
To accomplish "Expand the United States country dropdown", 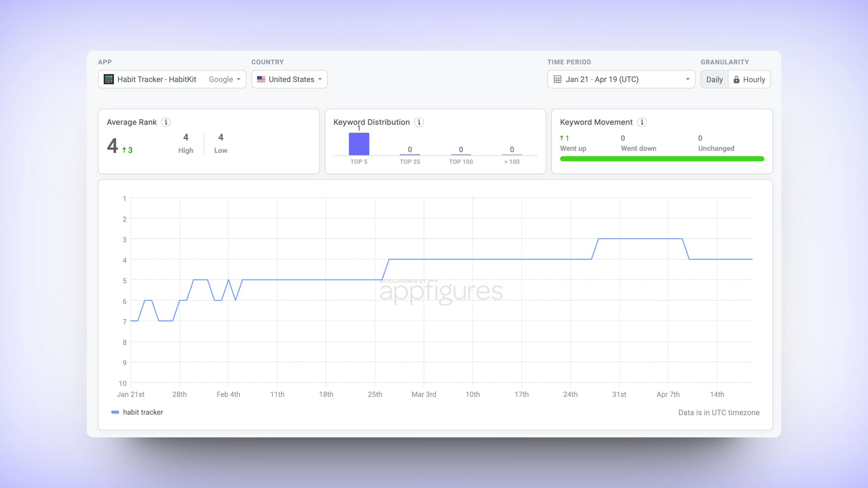I will click(289, 79).
